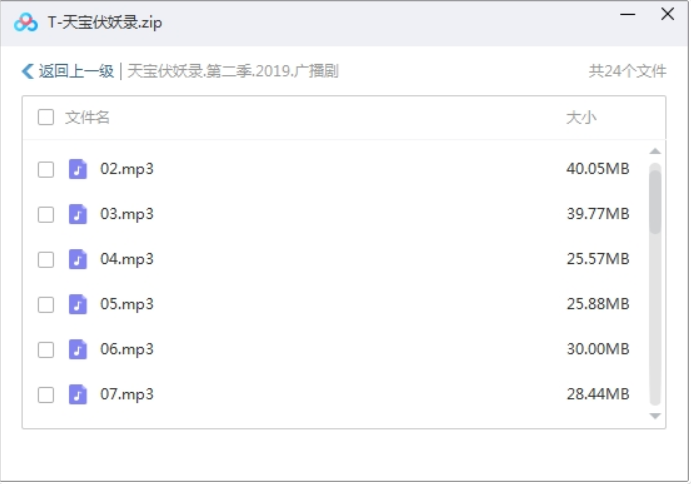Select the checkbox next to 07.mp3
This screenshot has height=484, width=691.
point(46,395)
